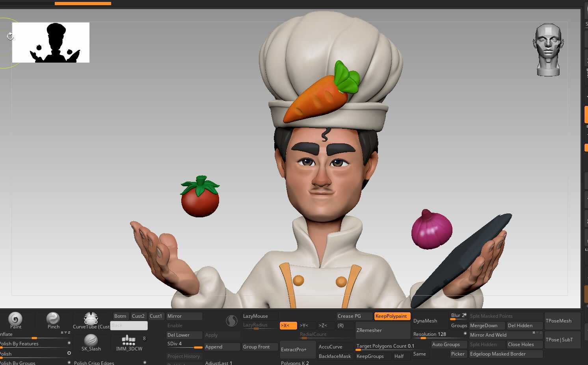The width and height of the screenshot is (588, 365).
Task: Open the Cust1 custom panel
Action: click(x=156, y=316)
